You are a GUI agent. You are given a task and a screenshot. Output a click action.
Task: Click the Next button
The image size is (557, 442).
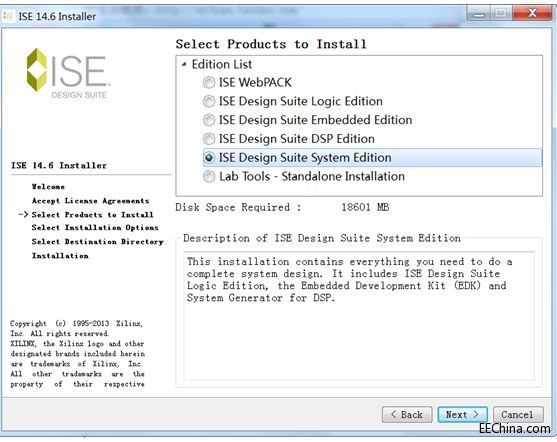[x=462, y=415]
